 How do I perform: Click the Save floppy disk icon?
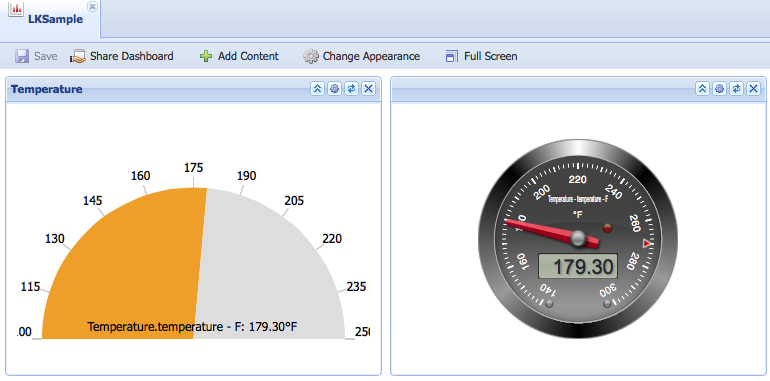pos(22,56)
